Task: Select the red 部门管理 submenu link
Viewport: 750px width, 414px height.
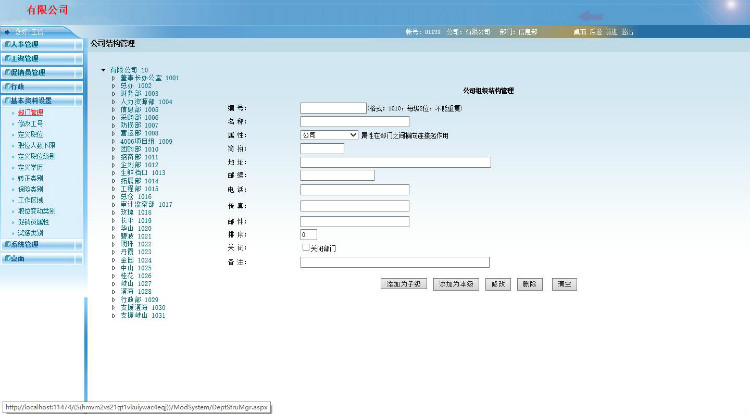Action: 31,113
